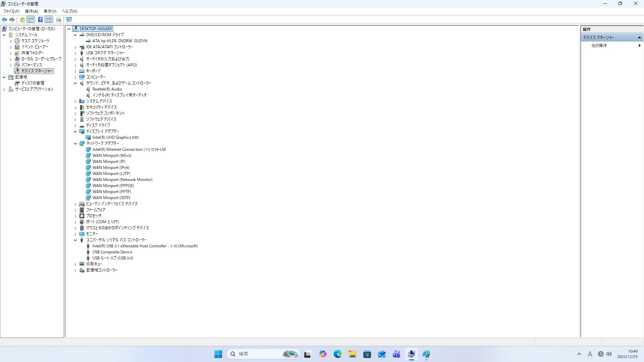Viewport: 644px width, 362px height.
Task: Expand the キーボード category
Action: click(x=75, y=71)
